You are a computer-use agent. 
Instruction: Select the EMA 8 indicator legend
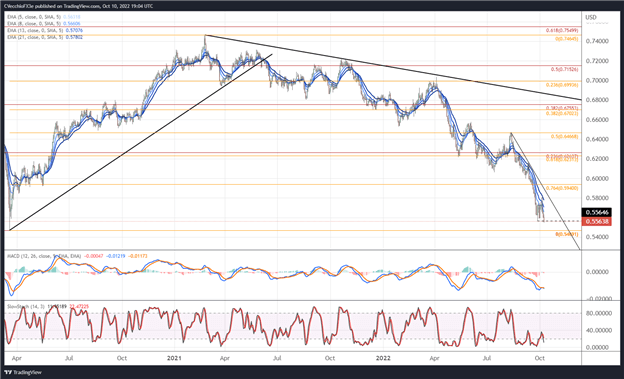point(45,24)
